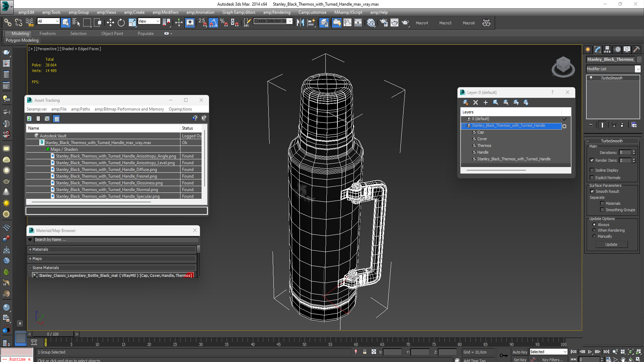Open the Utilities hammer panel tab

click(x=636, y=49)
